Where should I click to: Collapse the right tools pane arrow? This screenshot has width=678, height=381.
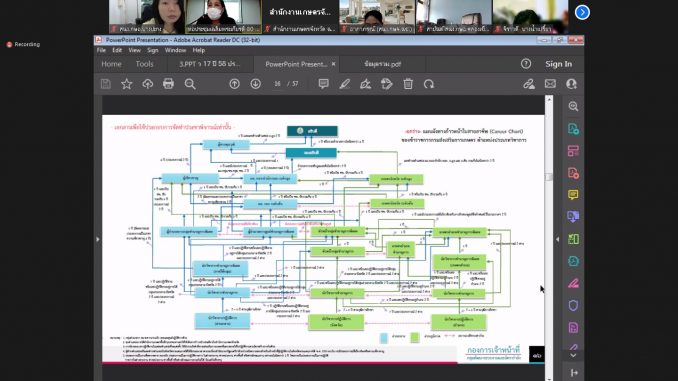[557, 239]
